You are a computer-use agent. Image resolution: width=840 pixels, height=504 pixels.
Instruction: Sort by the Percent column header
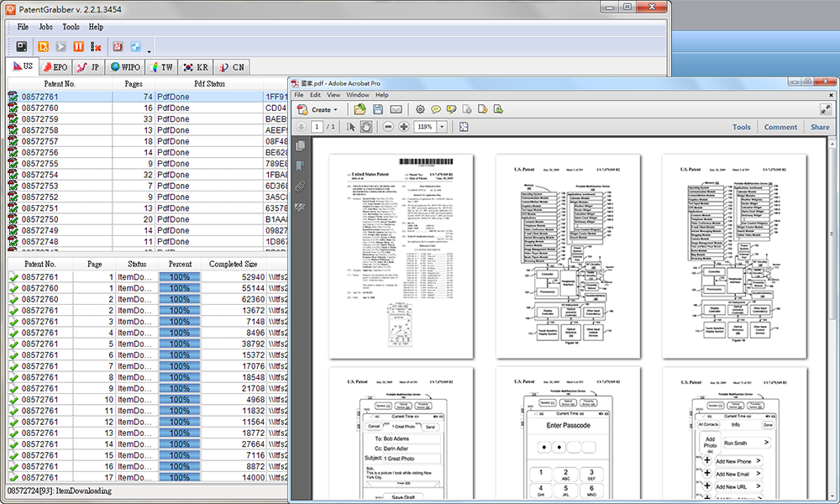pos(180,264)
